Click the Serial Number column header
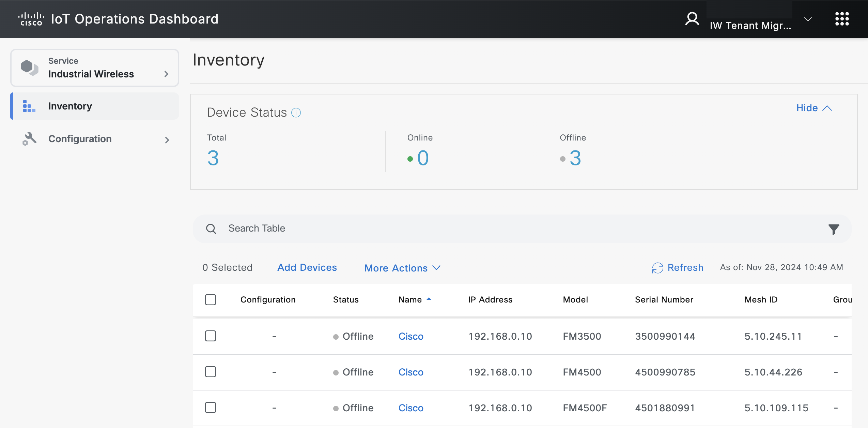This screenshot has height=428, width=868. click(x=664, y=300)
